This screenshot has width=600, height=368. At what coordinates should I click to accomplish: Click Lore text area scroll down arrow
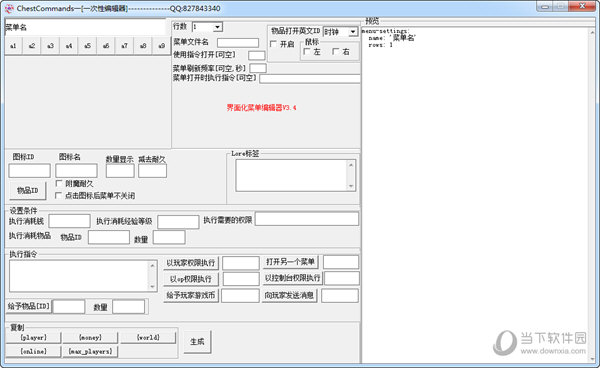(351, 186)
